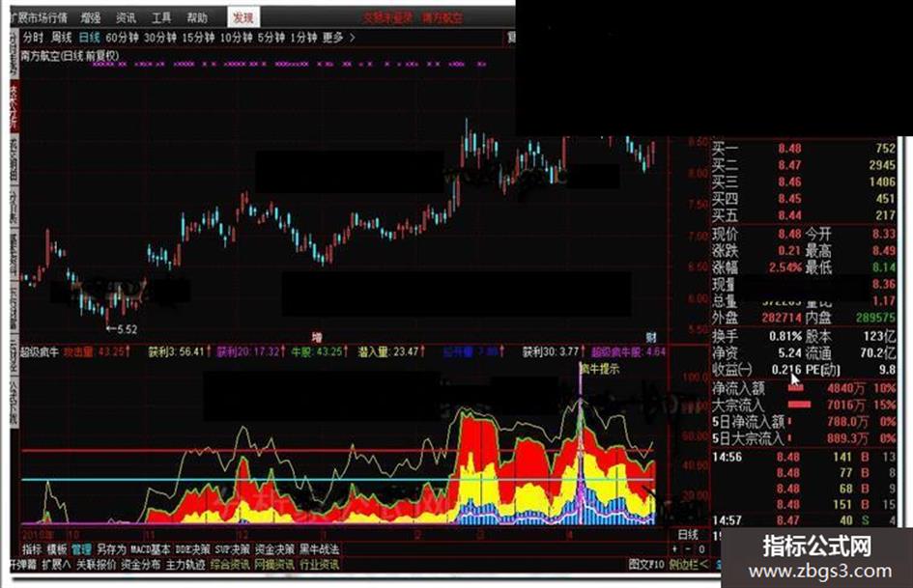Click the 日线 period label at chart corner
The height and width of the screenshot is (588, 913).
click(x=688, y=535)
